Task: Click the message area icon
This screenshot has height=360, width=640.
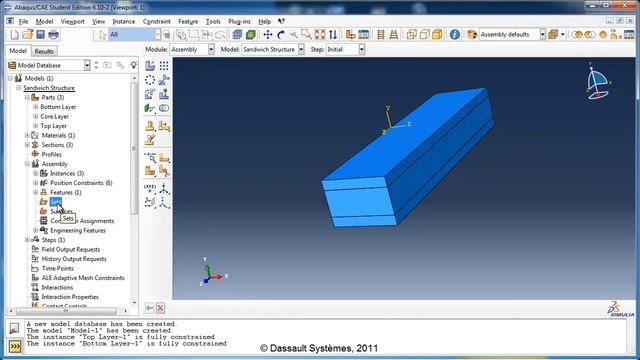Action: click(14, 329)
